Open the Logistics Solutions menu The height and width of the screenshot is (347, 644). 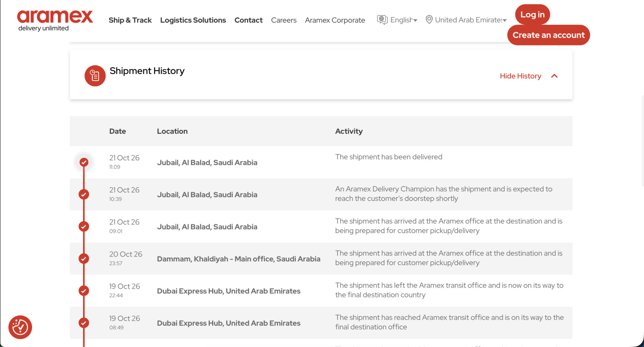coord(193,20)
